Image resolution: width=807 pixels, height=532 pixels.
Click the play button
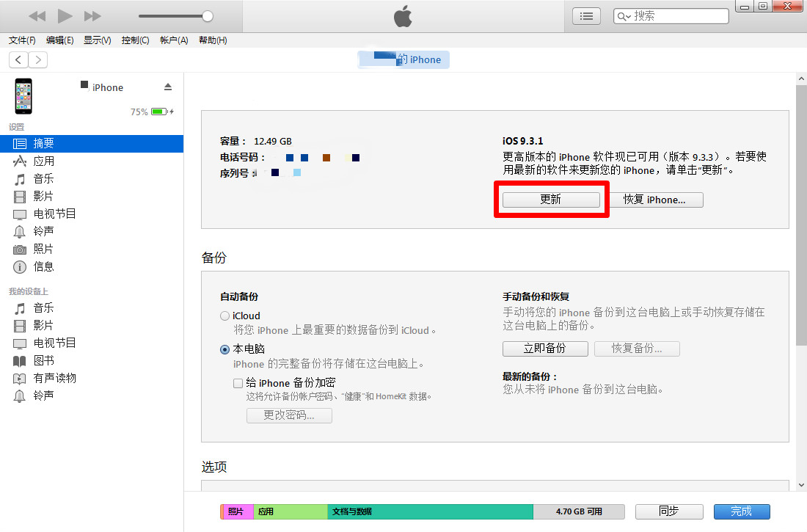tap(65, 16)
